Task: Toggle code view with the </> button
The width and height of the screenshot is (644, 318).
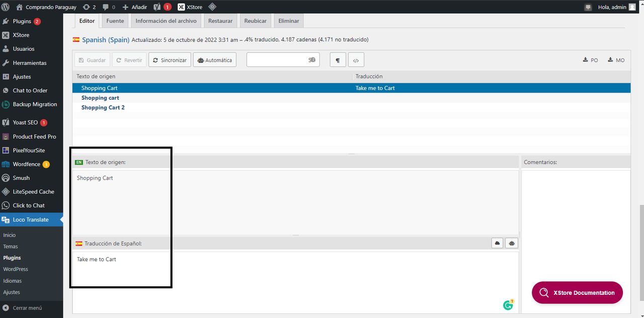Action: pyautogui.click(x=356, y=60)
